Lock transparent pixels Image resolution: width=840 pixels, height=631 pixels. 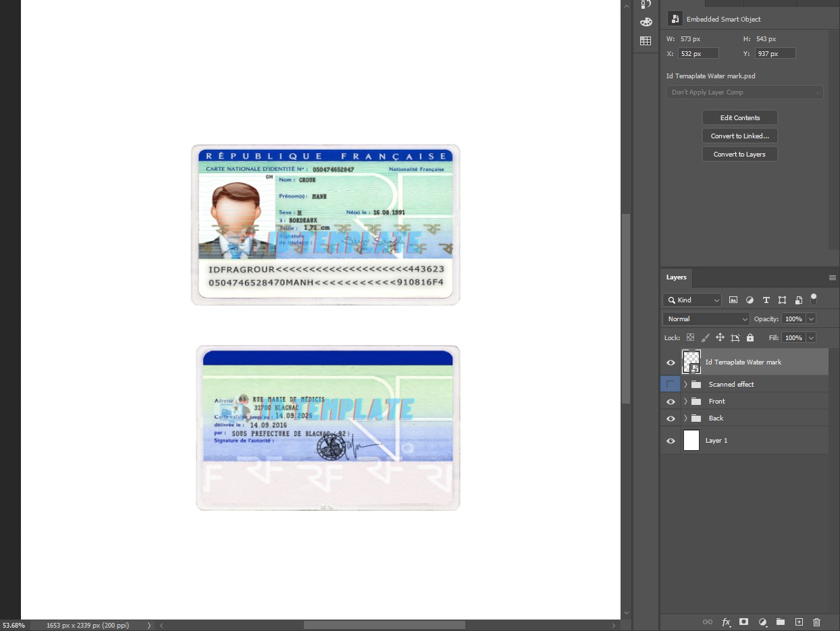(x=690, y=337)
